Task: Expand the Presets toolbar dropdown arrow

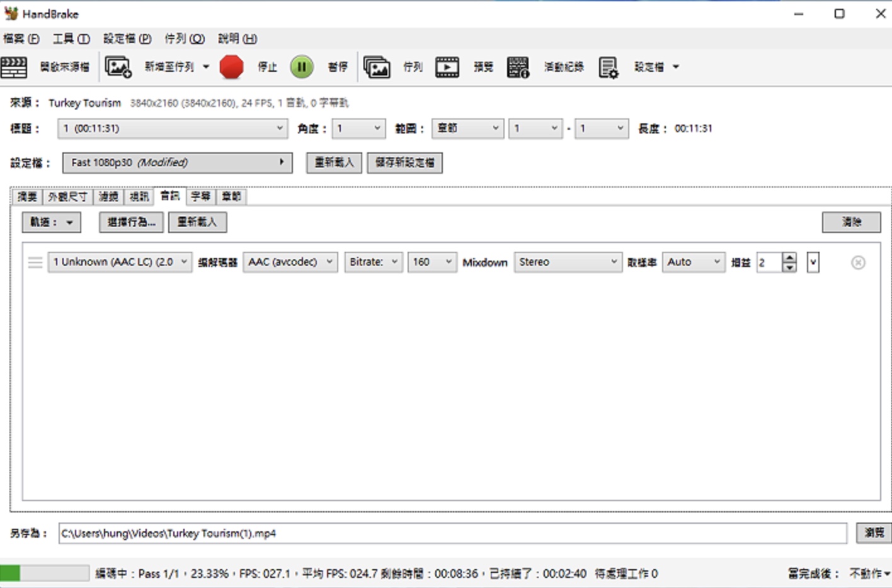Action: [676, 67]
